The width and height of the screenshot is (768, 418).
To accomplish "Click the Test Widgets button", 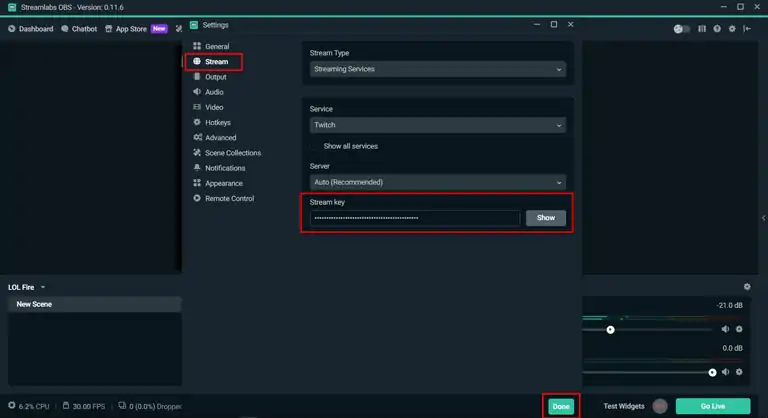I will (x=624, y=406).
